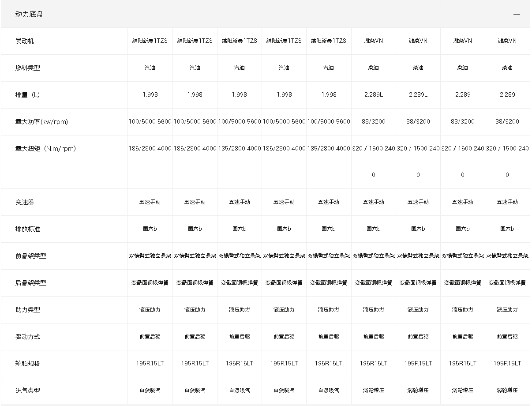Click the 助力类型 row label

(x=27, y=310)
